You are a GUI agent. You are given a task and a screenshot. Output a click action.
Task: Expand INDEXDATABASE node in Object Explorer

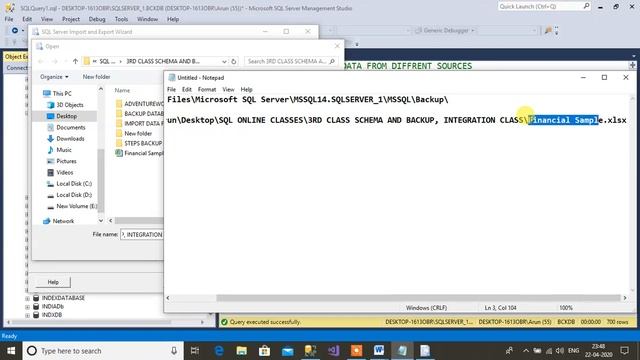(27, 298)
